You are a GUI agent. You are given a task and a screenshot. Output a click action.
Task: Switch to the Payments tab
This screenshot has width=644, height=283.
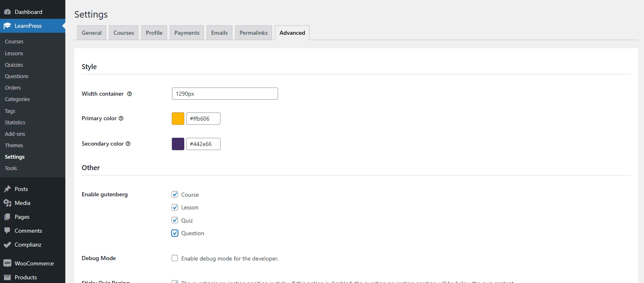[187, 33]
